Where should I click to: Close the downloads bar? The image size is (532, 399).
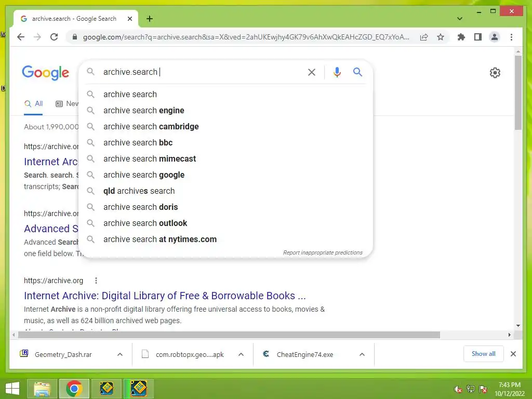point(513,354)
